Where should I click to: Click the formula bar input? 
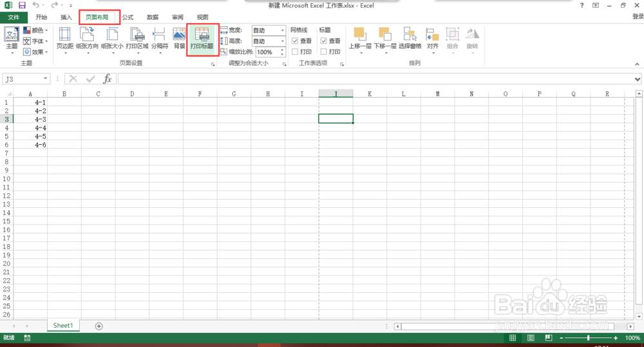tap(375, 79)
